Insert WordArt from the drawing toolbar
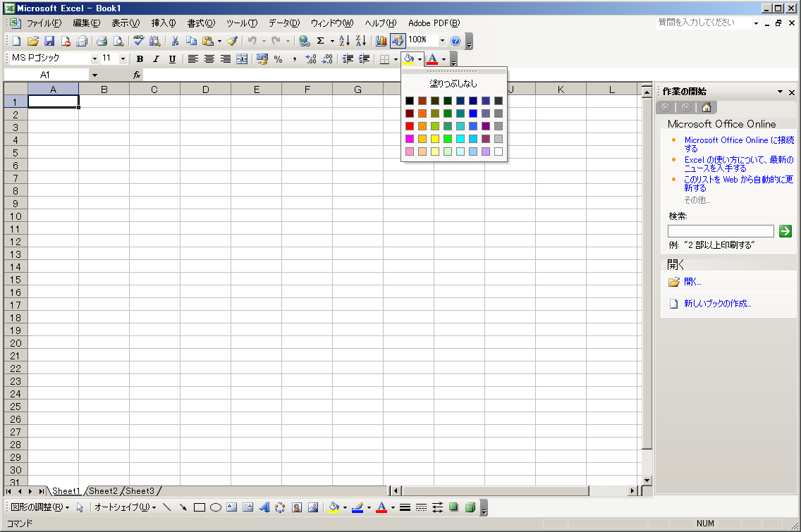The image size is (801, 532). coord(264,507)
